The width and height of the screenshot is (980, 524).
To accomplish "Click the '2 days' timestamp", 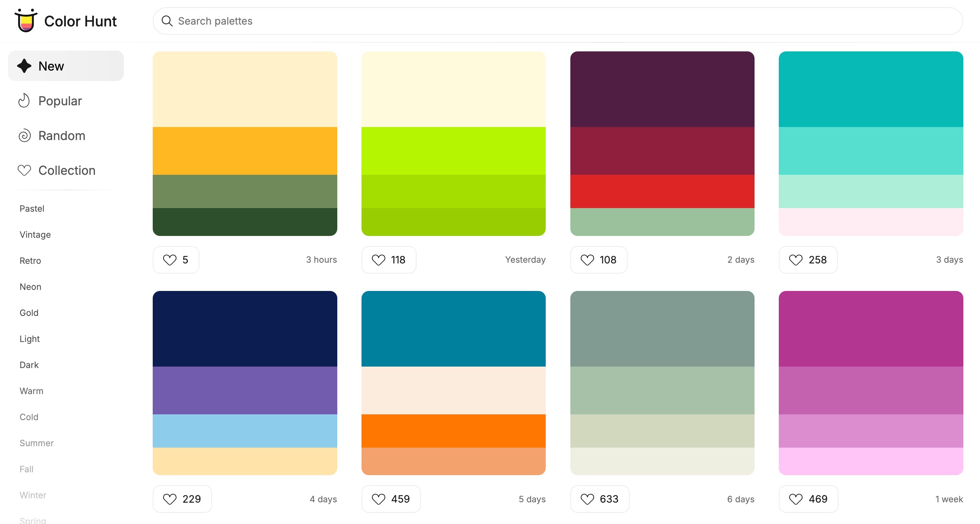I will [x=741, y=259].
